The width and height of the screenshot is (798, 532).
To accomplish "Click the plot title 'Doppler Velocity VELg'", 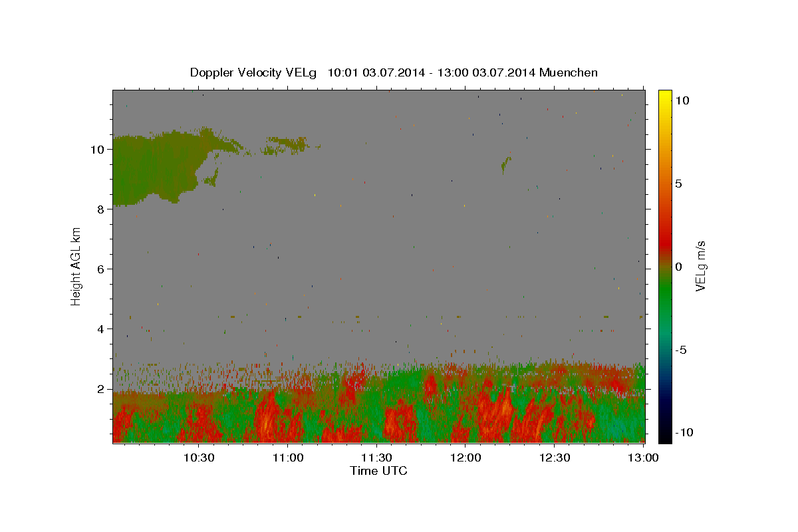I will pos(254,72).
